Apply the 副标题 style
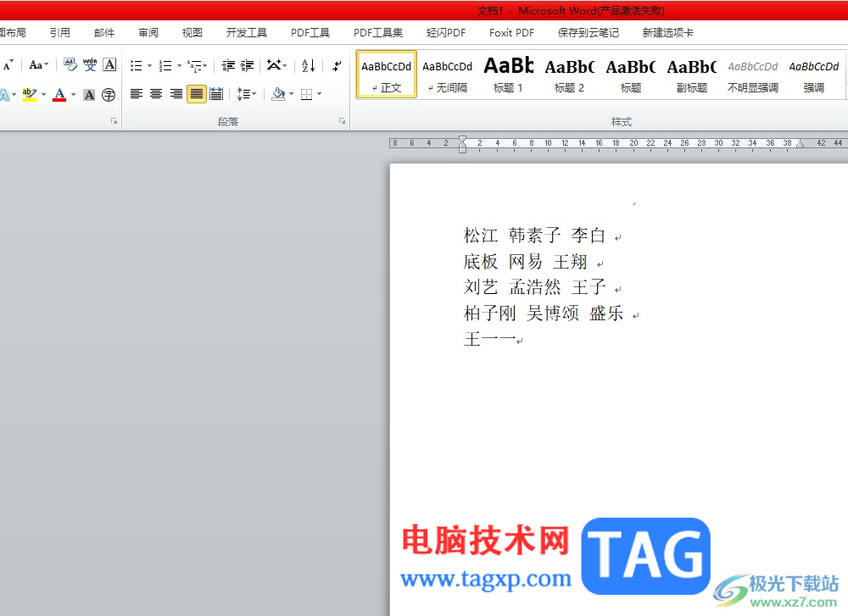Image resolution: width=848 pixels, height=616 pixels. (x=692, y=75)
